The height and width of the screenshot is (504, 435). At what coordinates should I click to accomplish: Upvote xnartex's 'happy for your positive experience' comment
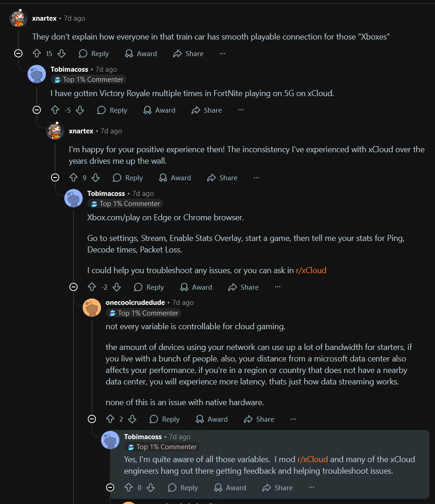73,178
